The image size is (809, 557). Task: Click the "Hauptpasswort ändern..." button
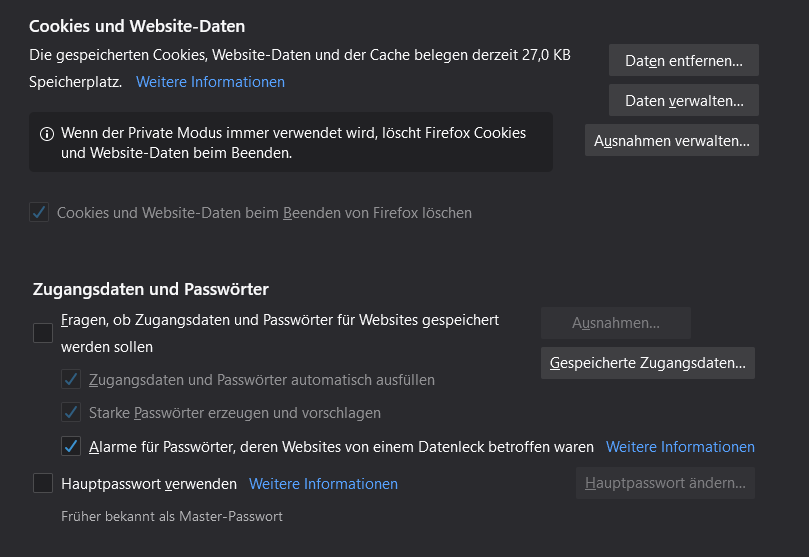click(665, 483)
